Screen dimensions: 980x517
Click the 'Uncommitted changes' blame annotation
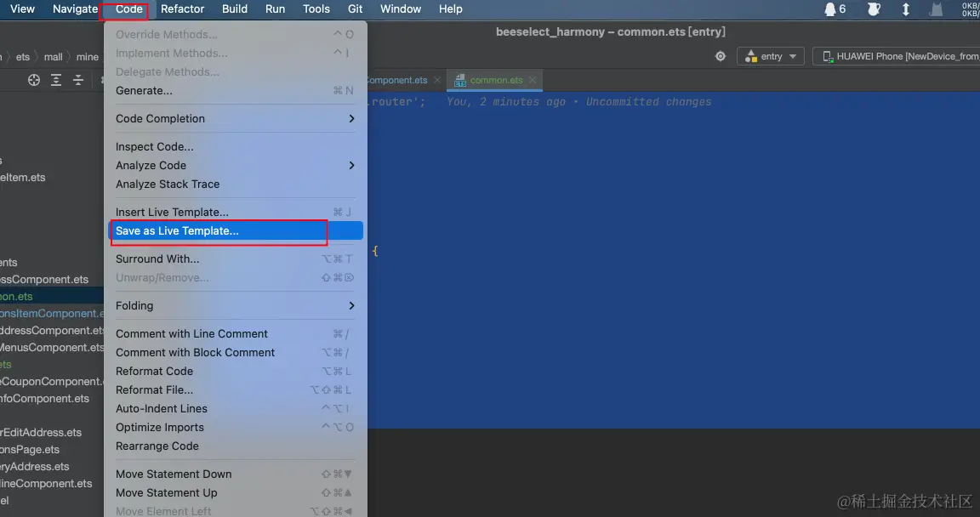[648, 102]
